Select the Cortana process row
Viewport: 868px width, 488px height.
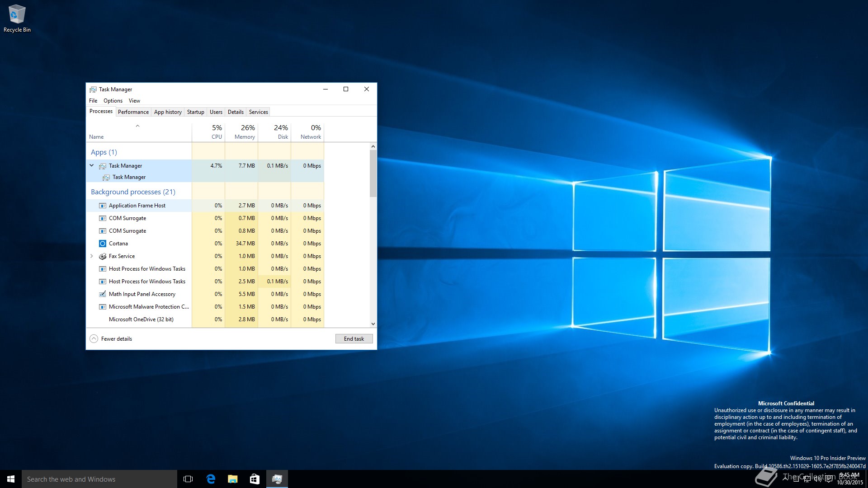[205, 244]
